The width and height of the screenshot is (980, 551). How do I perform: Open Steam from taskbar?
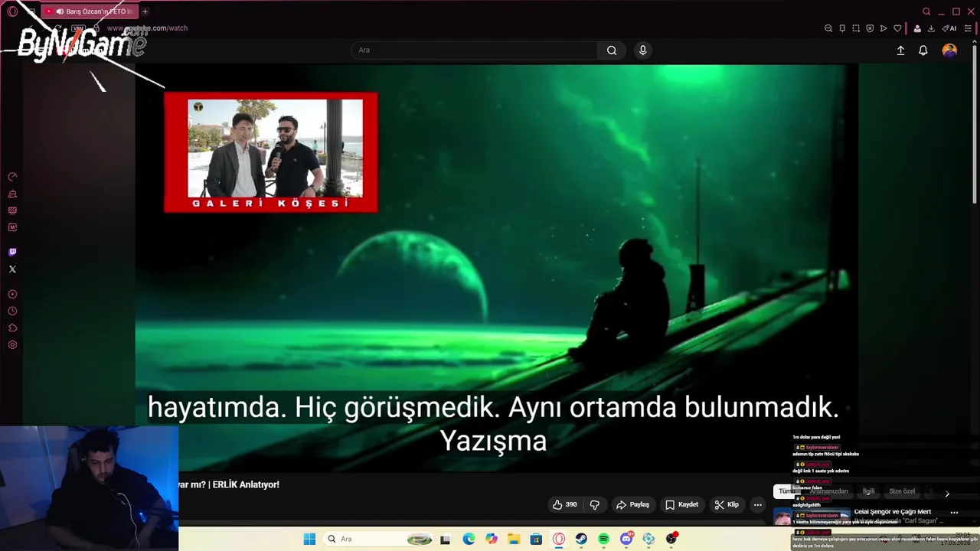581,539
